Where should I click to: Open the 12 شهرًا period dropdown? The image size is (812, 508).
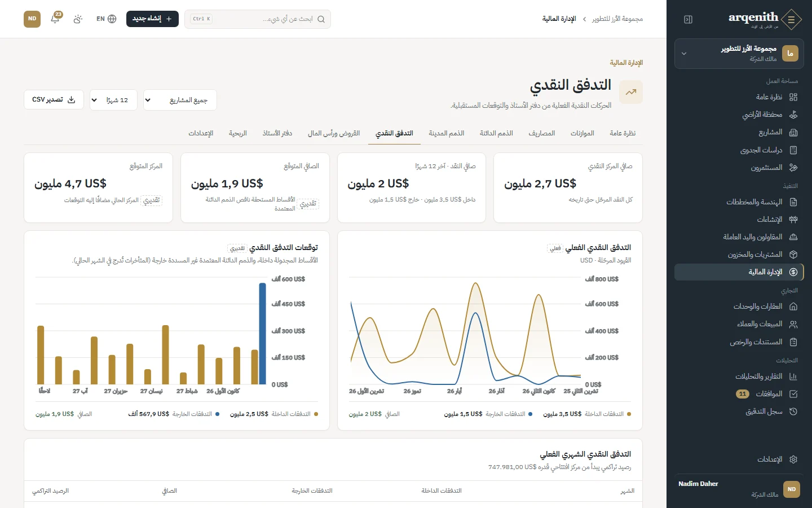113,100
